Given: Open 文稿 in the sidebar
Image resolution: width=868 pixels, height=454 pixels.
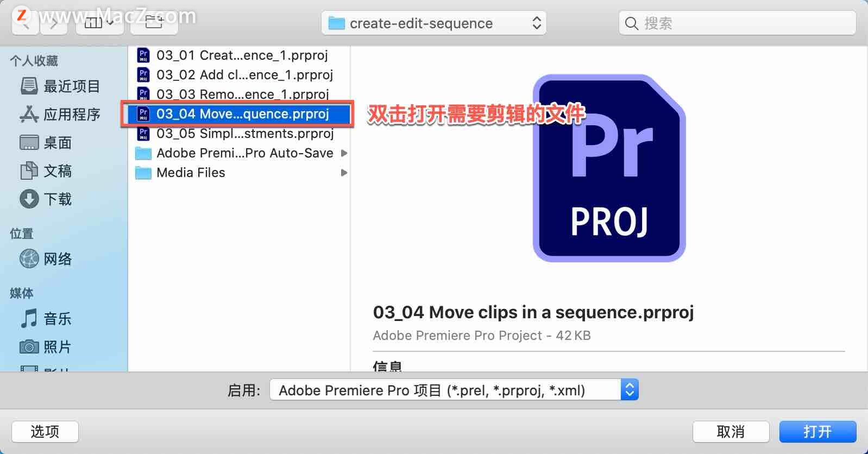Looking at the screenshot, I should pos(46,171).
